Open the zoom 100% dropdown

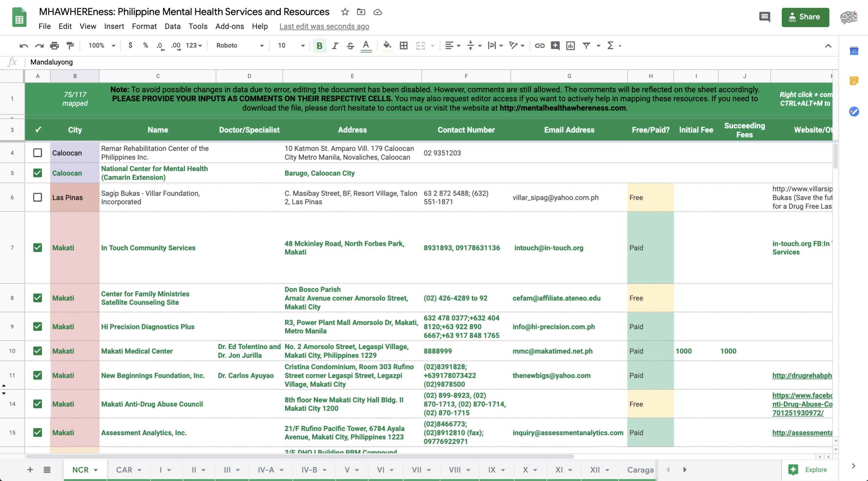(x=102, y=46)
